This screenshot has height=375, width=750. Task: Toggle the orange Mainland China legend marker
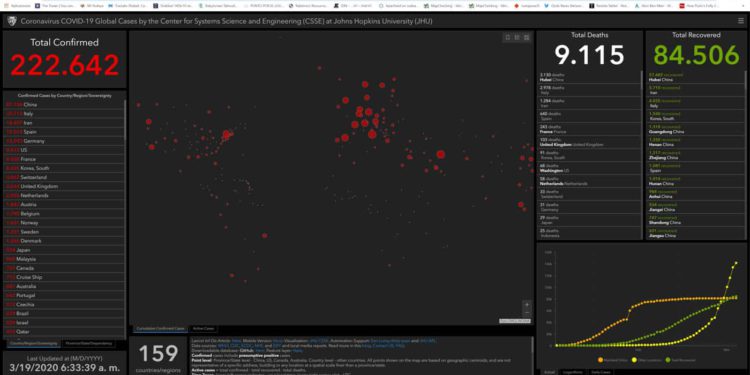tap(600, 360)
